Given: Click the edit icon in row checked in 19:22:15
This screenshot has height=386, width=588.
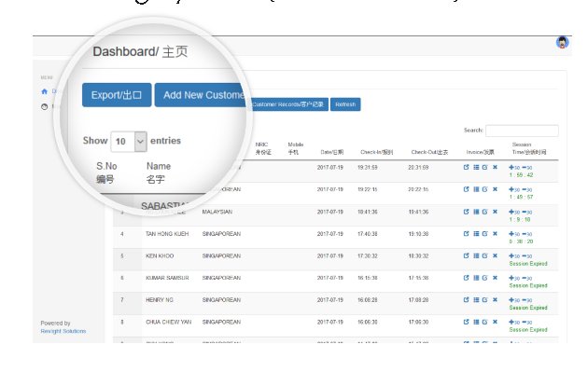Looking at the screenshot, I should click(485, 189).
